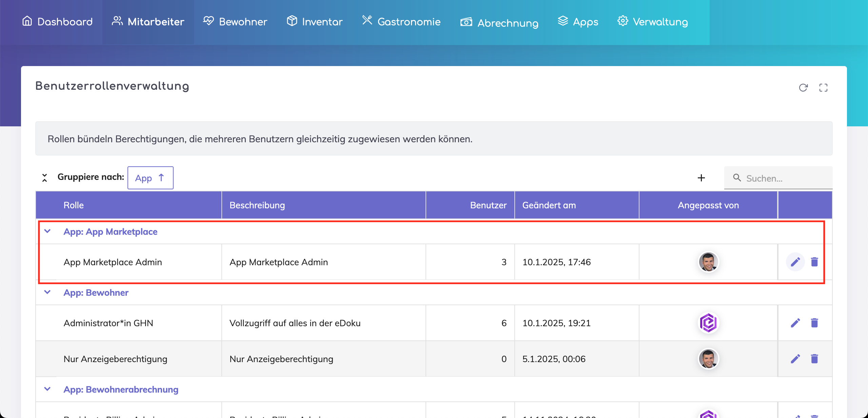Image resolution: width=868 pixels, height=418 pixels.
Task: Edit the App Marketplace Admin role
Action: 795,262
